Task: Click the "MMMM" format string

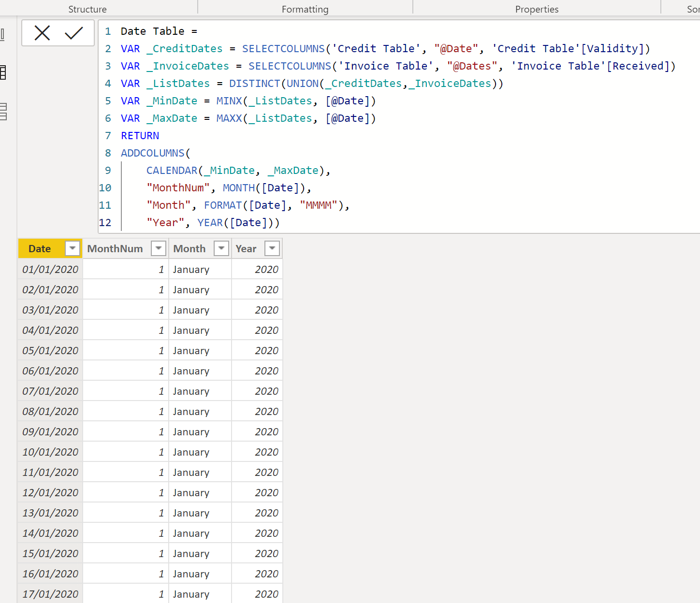Action: point(319,205)
